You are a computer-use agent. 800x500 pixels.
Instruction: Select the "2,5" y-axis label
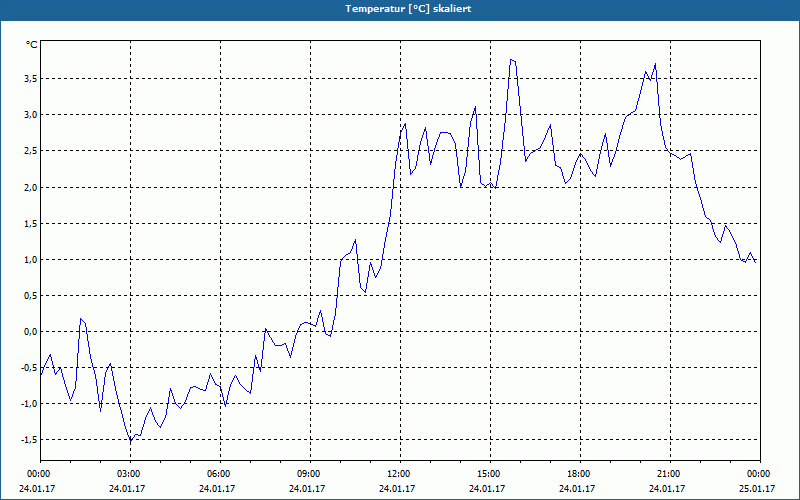(x=31, y=151)
